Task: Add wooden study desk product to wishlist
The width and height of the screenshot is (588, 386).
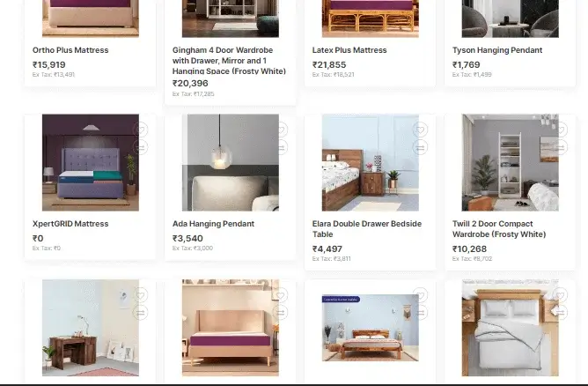Action: pyautogui.click(x=141, y=295)
